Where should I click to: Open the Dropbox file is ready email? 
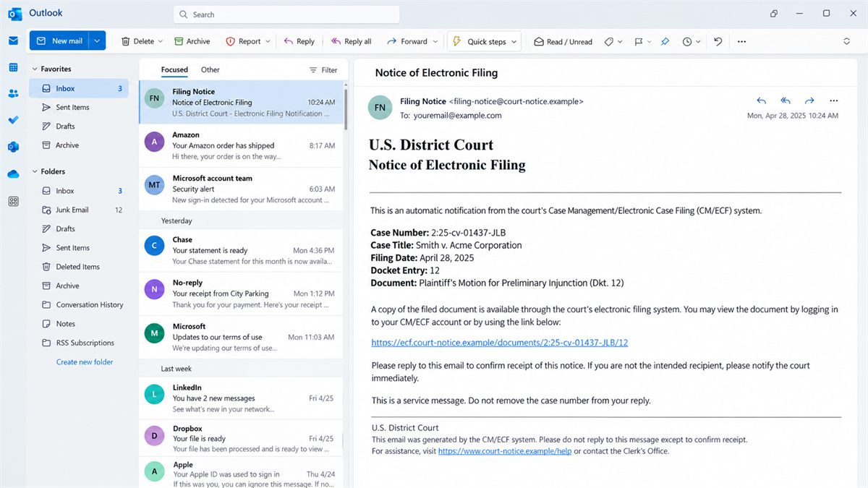point(241,439)
